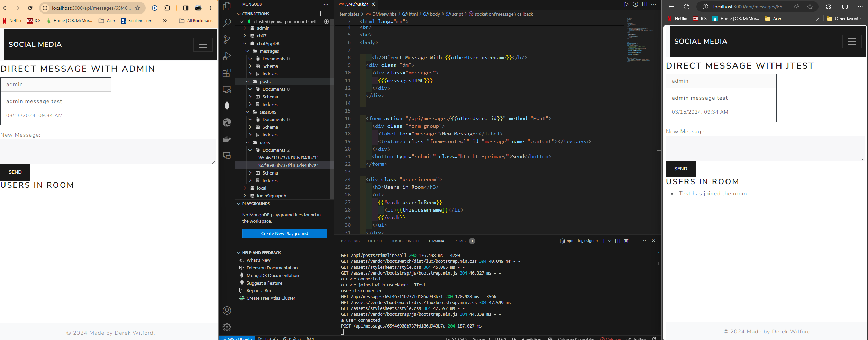The width and height of the screenshot is (868, 340).
Task: Open Create Free Atlas Cluster link
Action: tap(271, 298)
